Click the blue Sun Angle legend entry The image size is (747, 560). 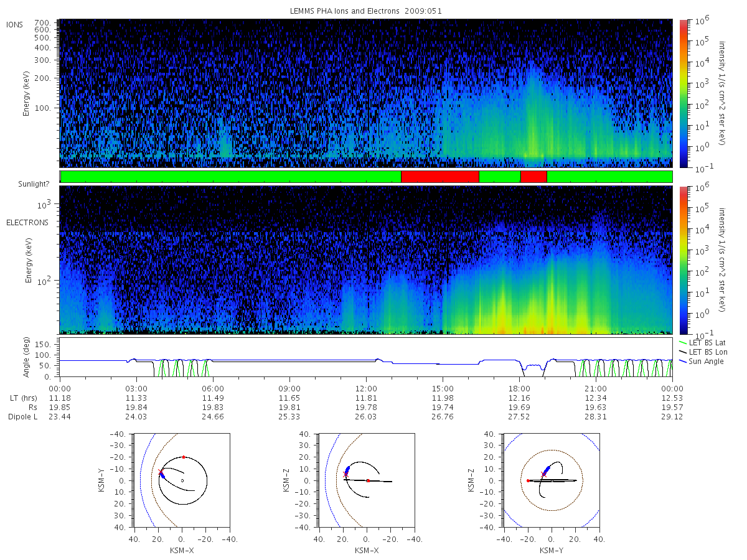[701, 362]
